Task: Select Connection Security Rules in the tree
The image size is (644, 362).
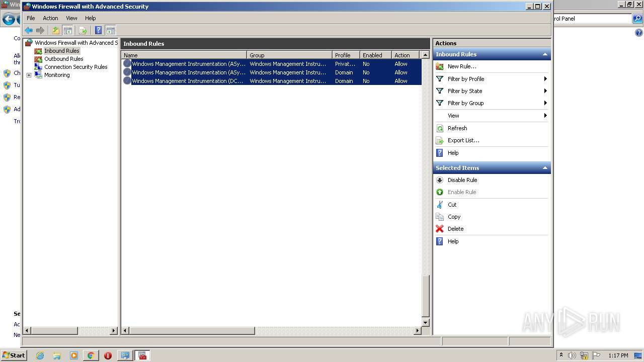Action: point(75,67)
